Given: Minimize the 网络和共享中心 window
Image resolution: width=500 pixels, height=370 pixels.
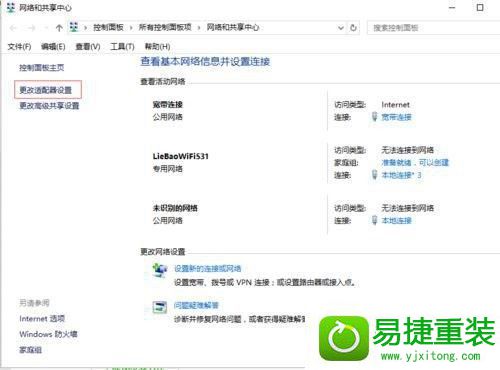Looking at the screenshot, I should click(452, 8).
